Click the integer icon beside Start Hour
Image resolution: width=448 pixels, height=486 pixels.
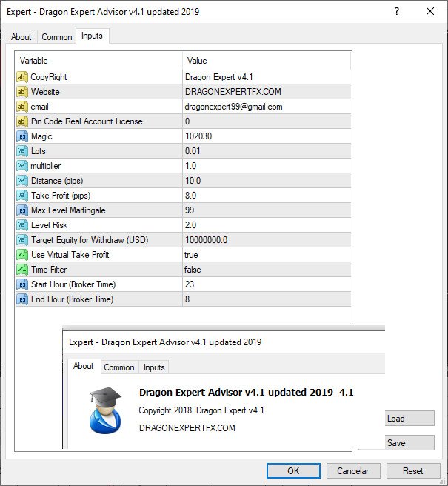(22, 284)
